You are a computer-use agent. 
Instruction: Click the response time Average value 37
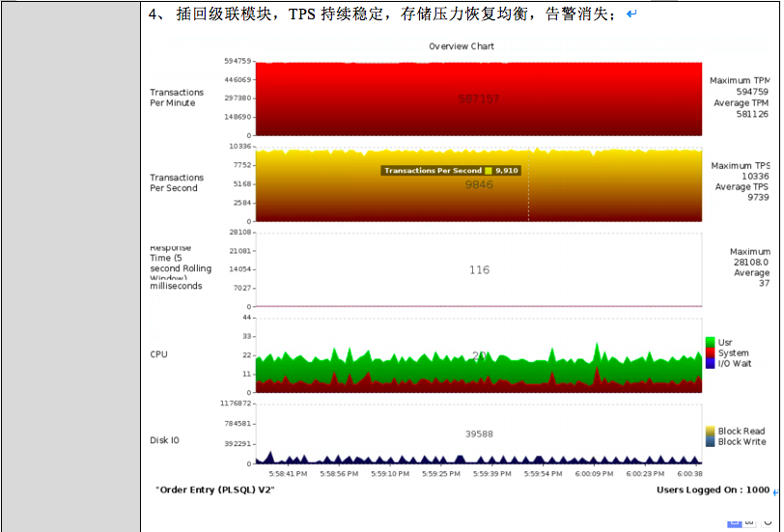click(x=764, y=283)
